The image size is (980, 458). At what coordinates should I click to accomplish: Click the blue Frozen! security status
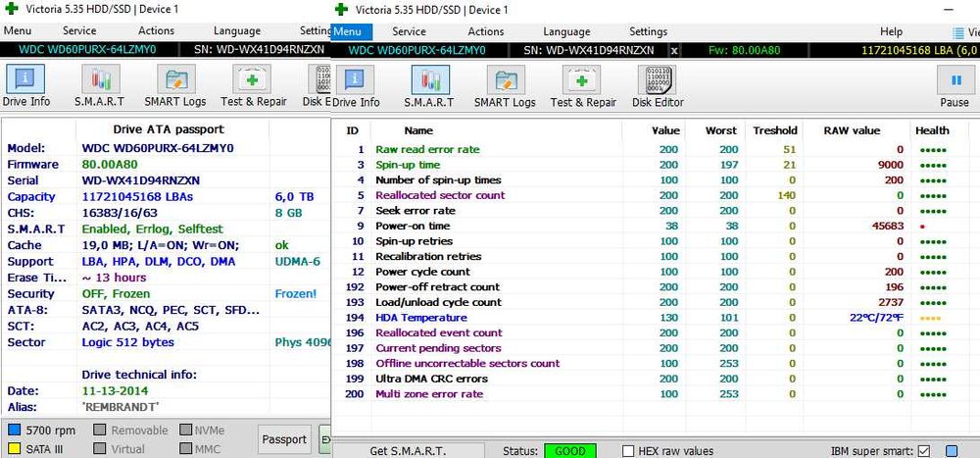tap(296, 293)
